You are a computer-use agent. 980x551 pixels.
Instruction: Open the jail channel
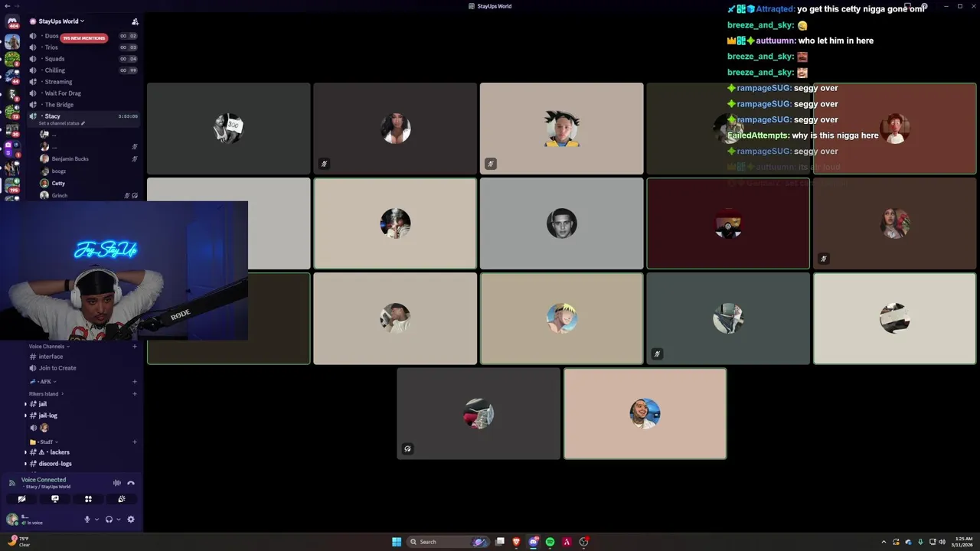83,404
